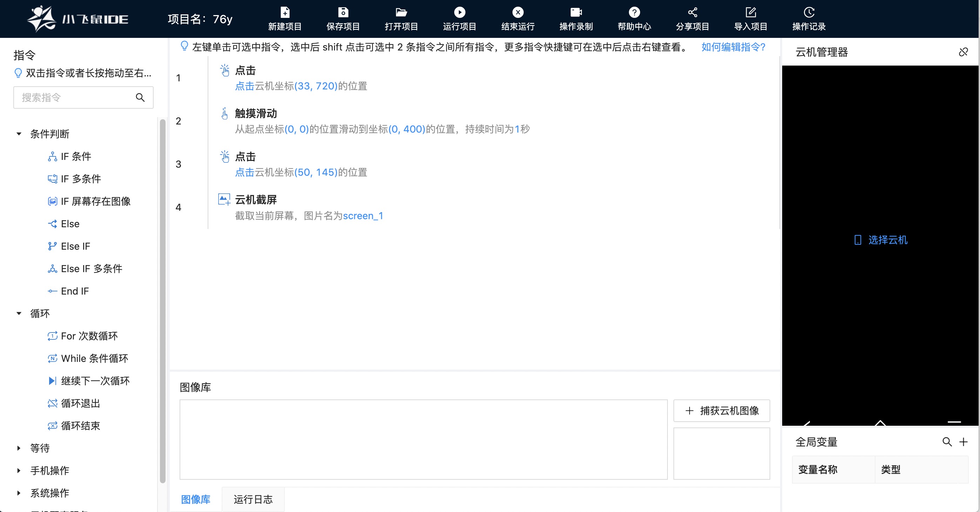Screen dimensions: 980x512
Task: Click the 导入项目 import icon
Action: pos(750,13)
